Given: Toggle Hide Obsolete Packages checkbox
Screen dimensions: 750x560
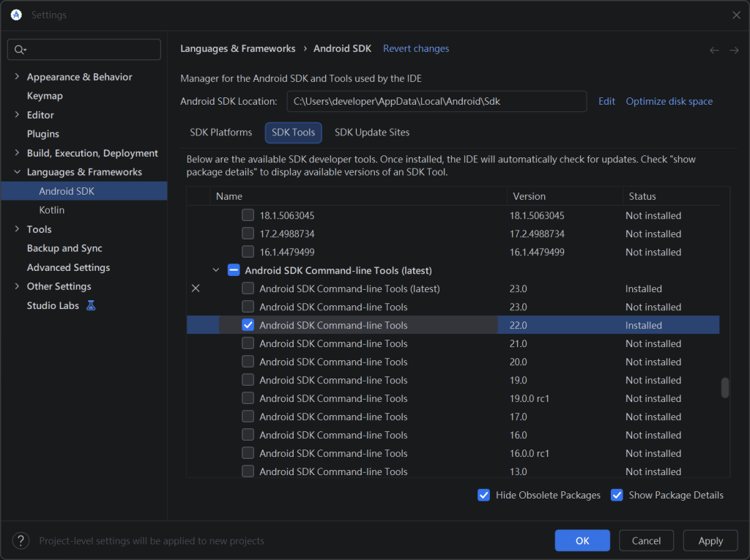Looking at the screenshot, I should point(483,495).
